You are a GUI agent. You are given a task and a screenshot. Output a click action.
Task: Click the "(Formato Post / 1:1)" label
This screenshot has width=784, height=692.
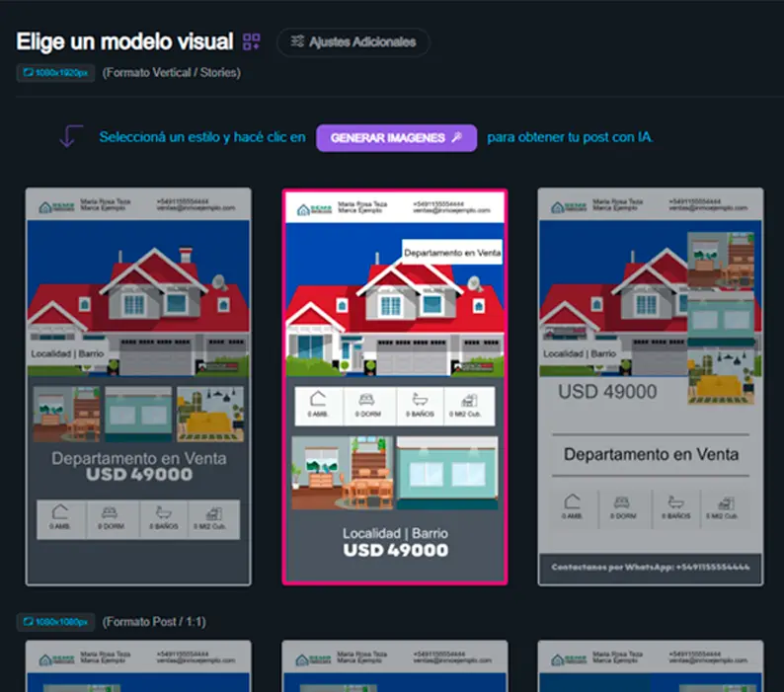click(154, 622)
